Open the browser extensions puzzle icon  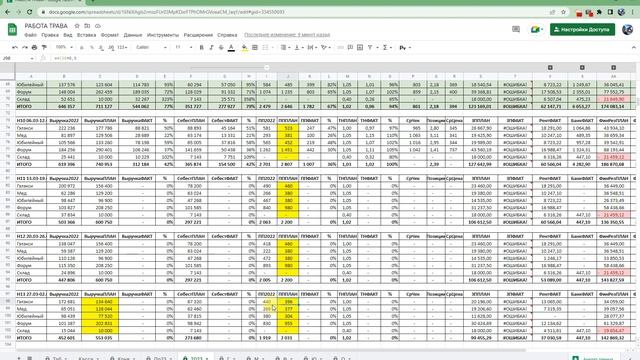[x=599, y=12]
